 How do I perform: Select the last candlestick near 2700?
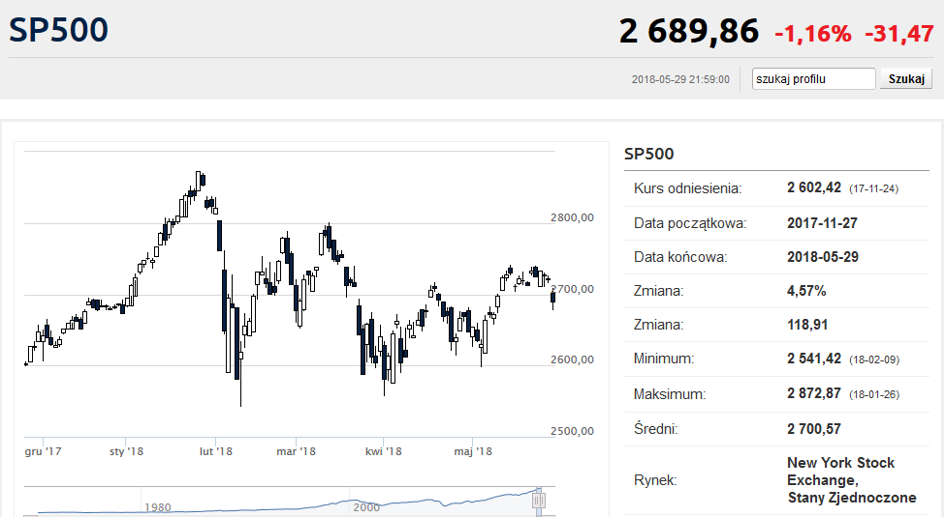coord(553,298)
